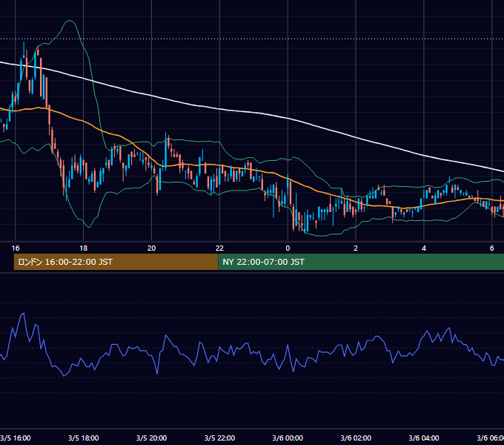
Task: Click the 3/5 22:00 date label
Action: pyautogui.click(x=219, y=438)
